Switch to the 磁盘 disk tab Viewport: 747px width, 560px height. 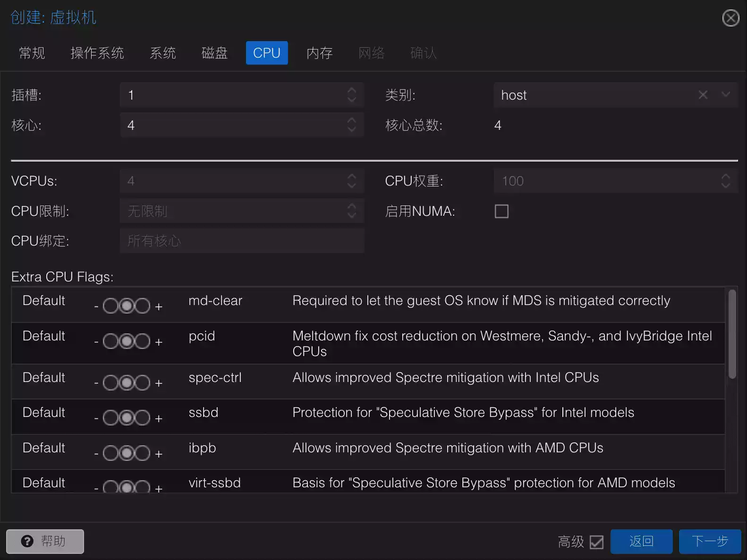point(214,53)
